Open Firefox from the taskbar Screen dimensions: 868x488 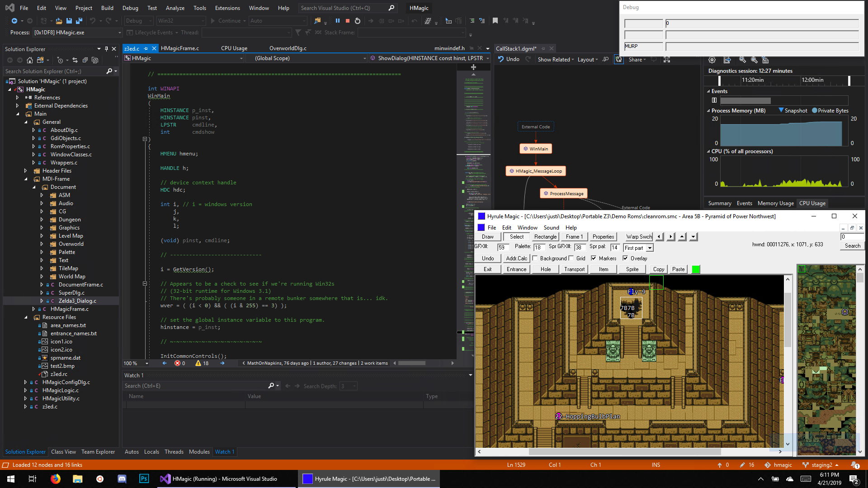(x=56, y=479)
